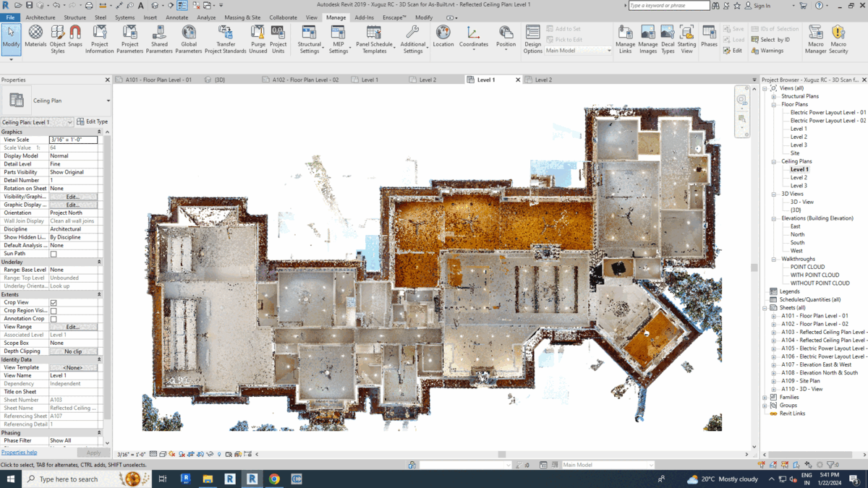The height and width of the screenshot is (488, 868).
Task: Open Materials from the Manage ribbon
Action: 35,36
